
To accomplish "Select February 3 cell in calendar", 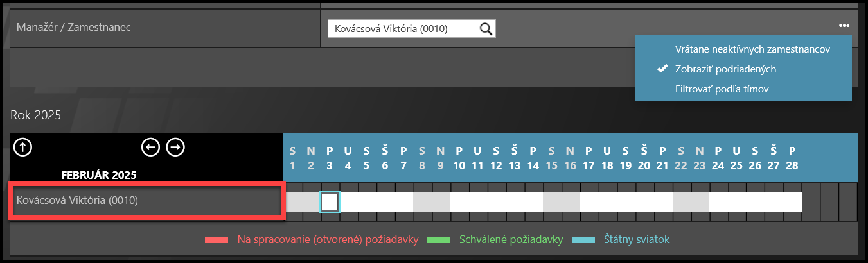I will [x=330, y=201].
